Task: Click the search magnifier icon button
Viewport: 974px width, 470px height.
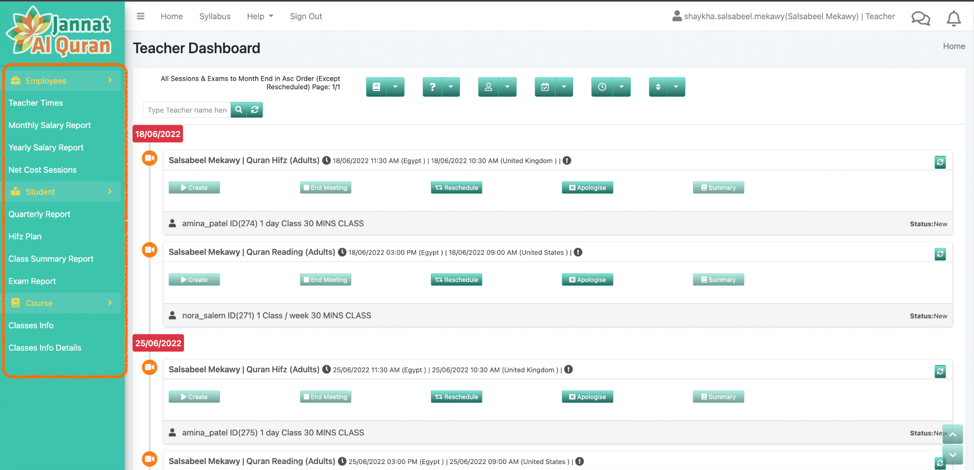Action: [239, 110]
